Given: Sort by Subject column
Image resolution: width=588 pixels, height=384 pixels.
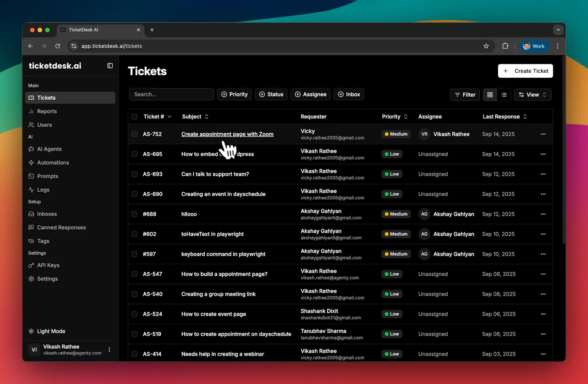Looking at the screenshot, I should pyautogui.click(x=196, y=116).
